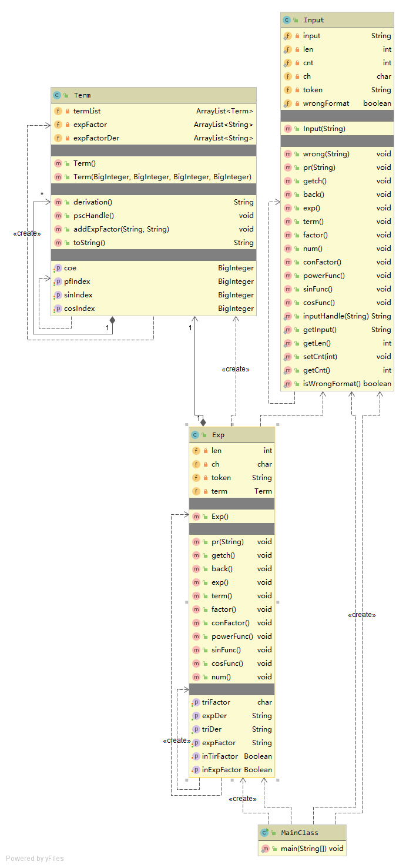
Task: Select the inExpFactor property in Exp
Action: tap(231, 770)
